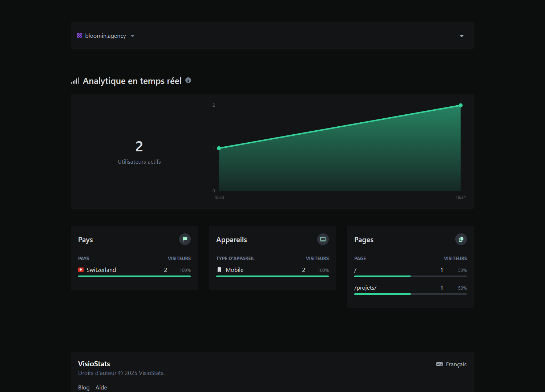Image resolution: width=545 pixels, height=392 pixels.
Task: Click the flag icon in Pays card
Action: pyautogui.click(x=185, y=239)
